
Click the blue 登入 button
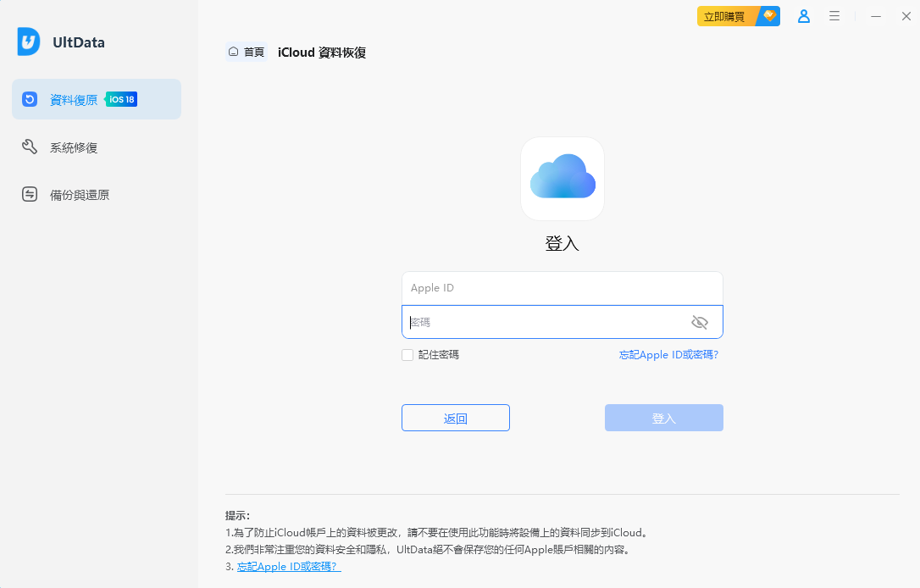click(x=664, y=418)
